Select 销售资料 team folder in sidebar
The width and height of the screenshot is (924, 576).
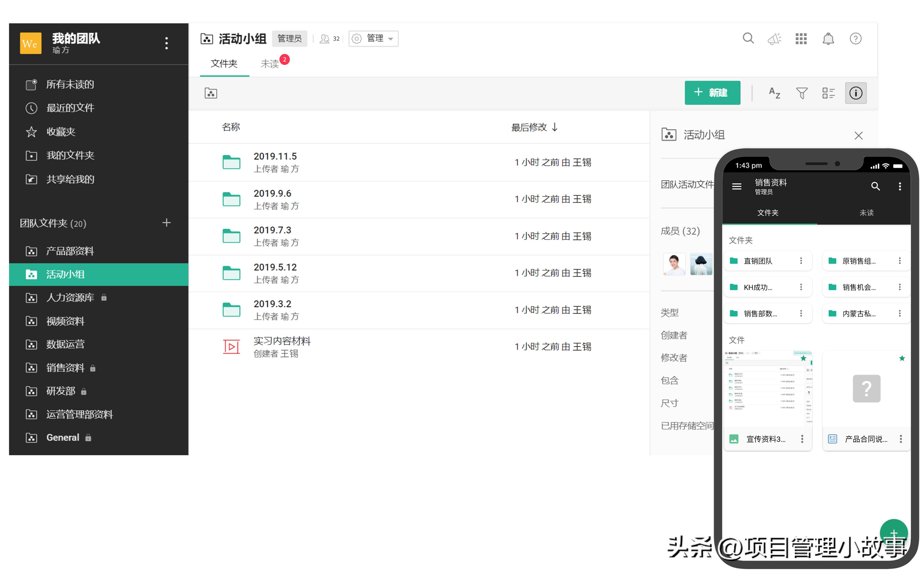[x=99, y=368]
